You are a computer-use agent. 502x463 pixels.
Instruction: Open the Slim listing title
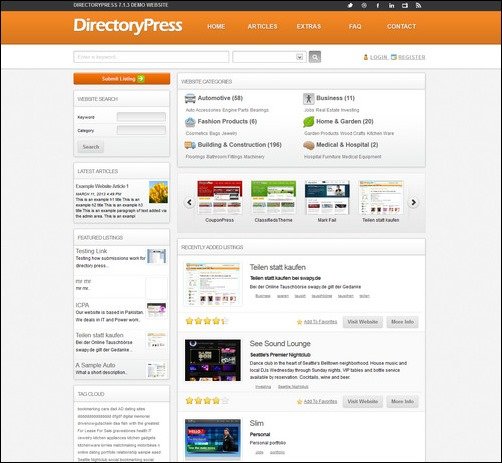coord(257,423)
